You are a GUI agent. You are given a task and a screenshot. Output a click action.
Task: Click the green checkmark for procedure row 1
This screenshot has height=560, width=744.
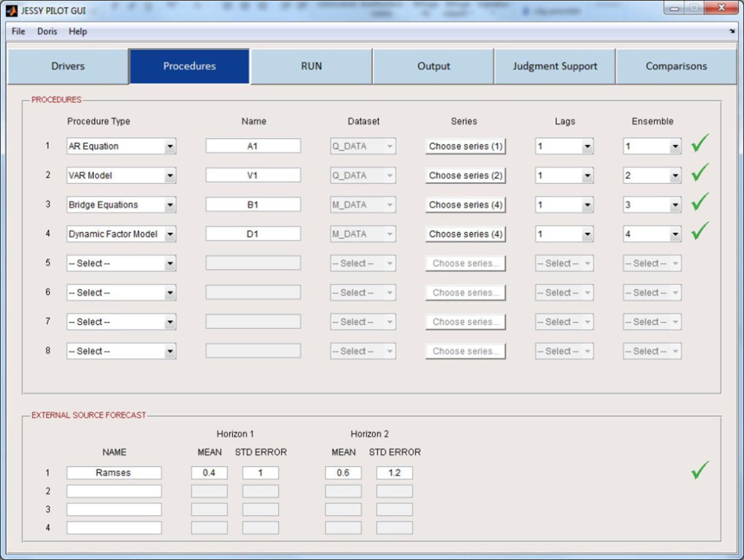(x=700, y=143)
